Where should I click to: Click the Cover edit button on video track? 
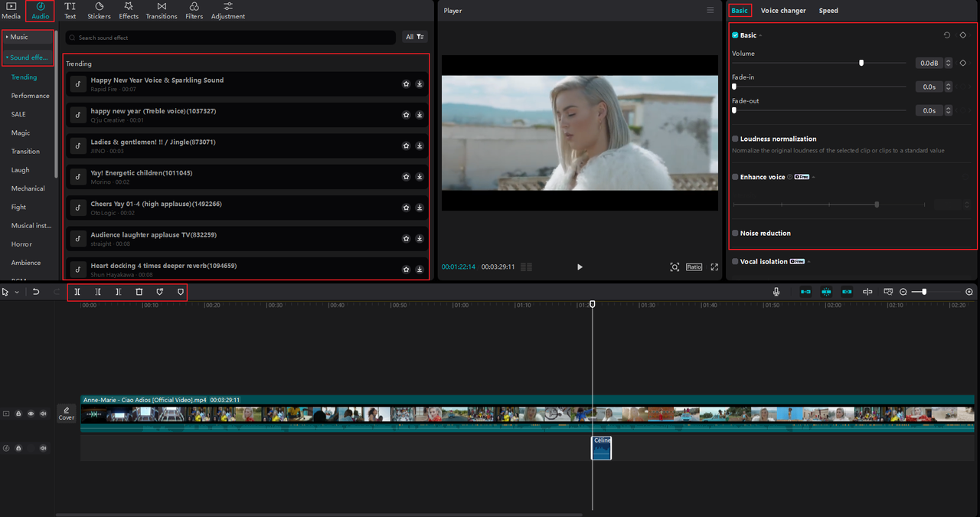click(x=67, y=414)
